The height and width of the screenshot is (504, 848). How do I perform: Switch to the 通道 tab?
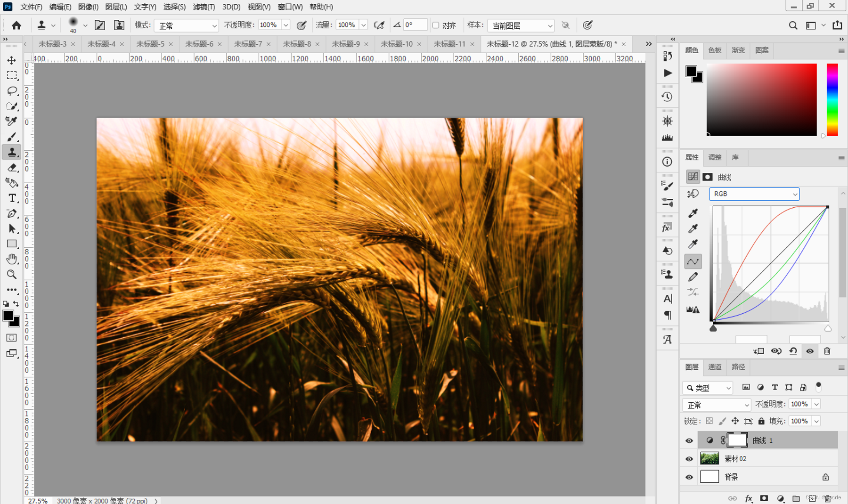(715, 367)
